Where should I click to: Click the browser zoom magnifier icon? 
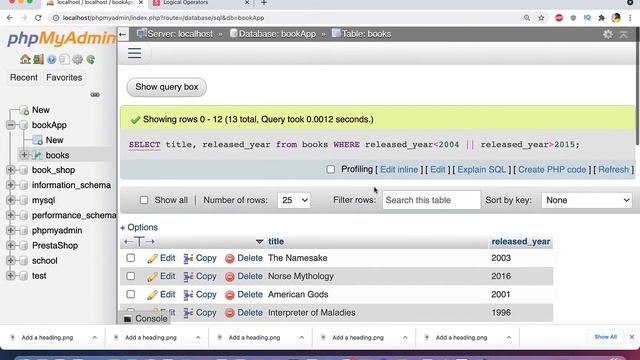point(527,18)
